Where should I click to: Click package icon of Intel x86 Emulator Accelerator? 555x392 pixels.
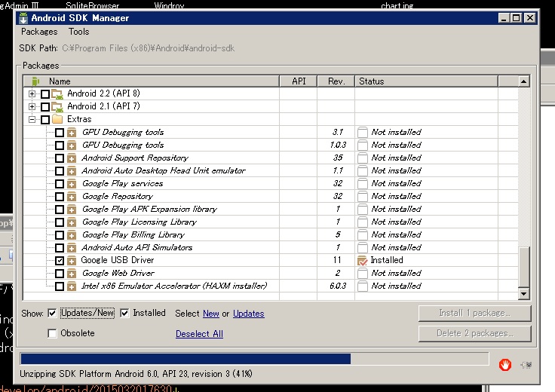(x=72, y=286)
